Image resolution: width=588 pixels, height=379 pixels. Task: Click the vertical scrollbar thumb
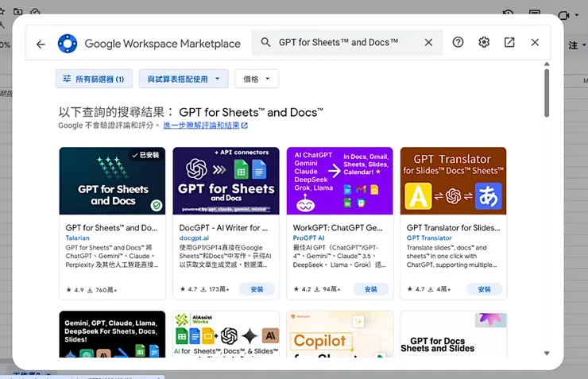coord(547,93)
